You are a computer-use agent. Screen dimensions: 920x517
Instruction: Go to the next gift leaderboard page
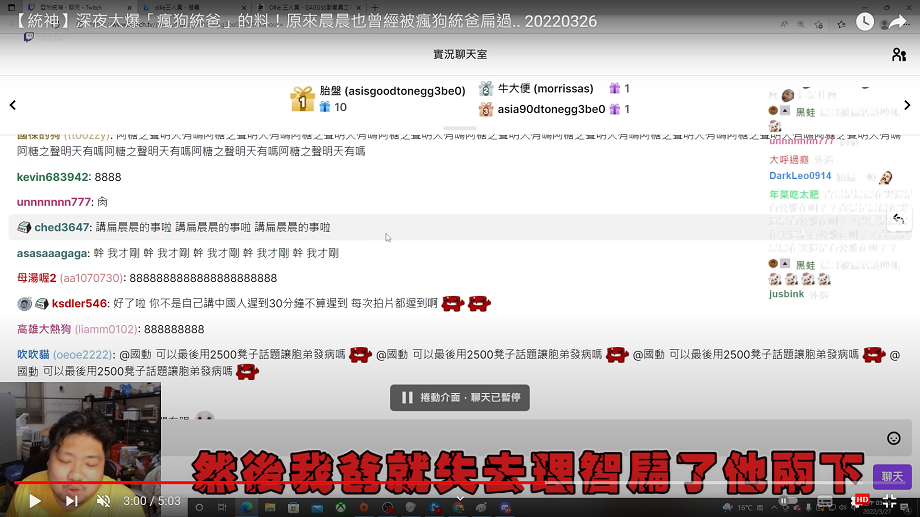tap(907, 105)
